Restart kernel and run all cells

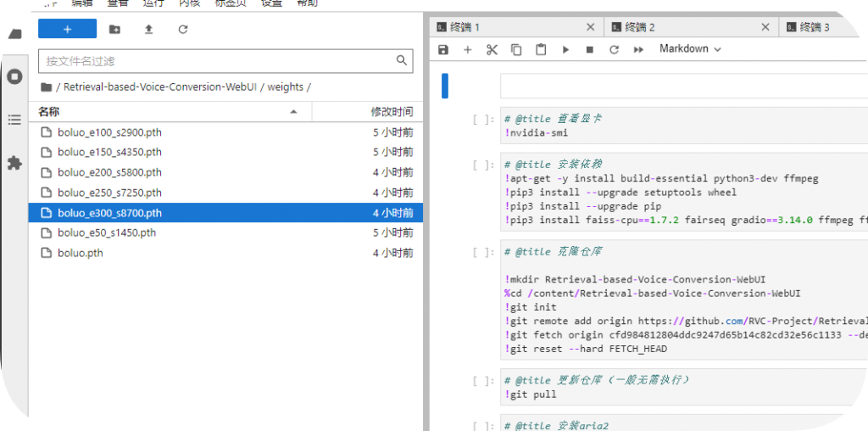638,49
